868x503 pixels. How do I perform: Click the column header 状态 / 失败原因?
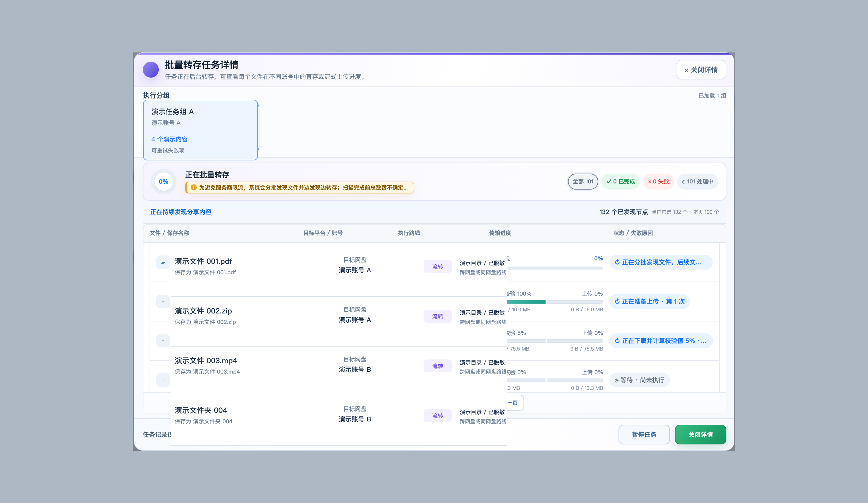(633, 233)
